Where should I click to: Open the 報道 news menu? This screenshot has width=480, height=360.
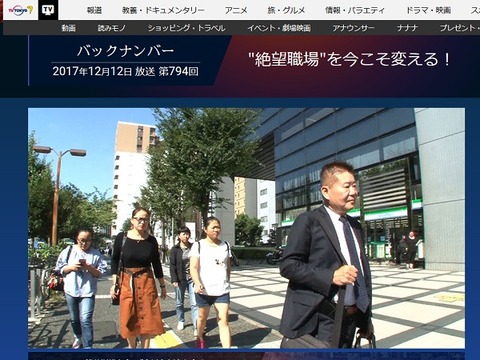[x=94, y=10]
